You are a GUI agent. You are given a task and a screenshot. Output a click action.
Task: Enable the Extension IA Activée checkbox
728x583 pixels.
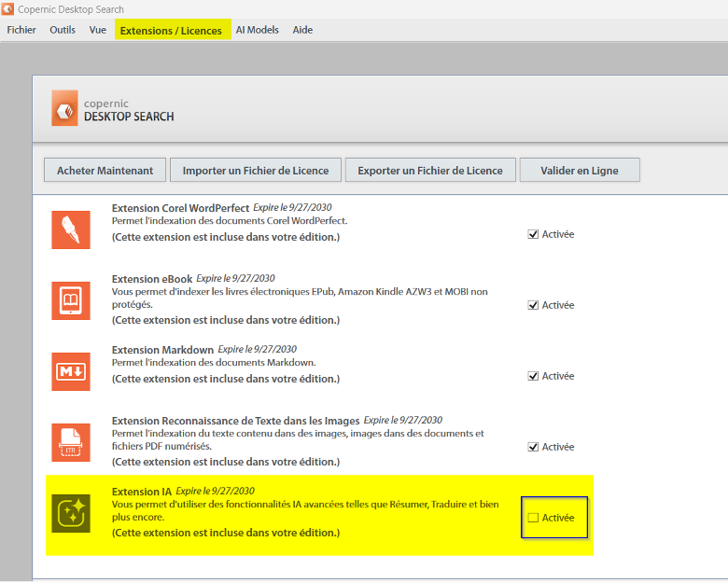533,518
